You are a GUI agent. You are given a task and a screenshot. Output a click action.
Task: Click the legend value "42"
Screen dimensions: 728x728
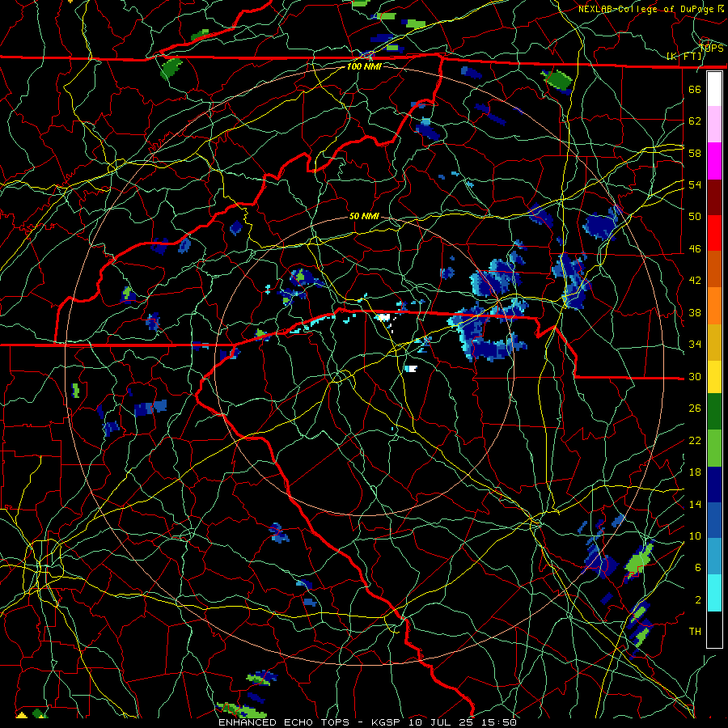coord(695,281)
